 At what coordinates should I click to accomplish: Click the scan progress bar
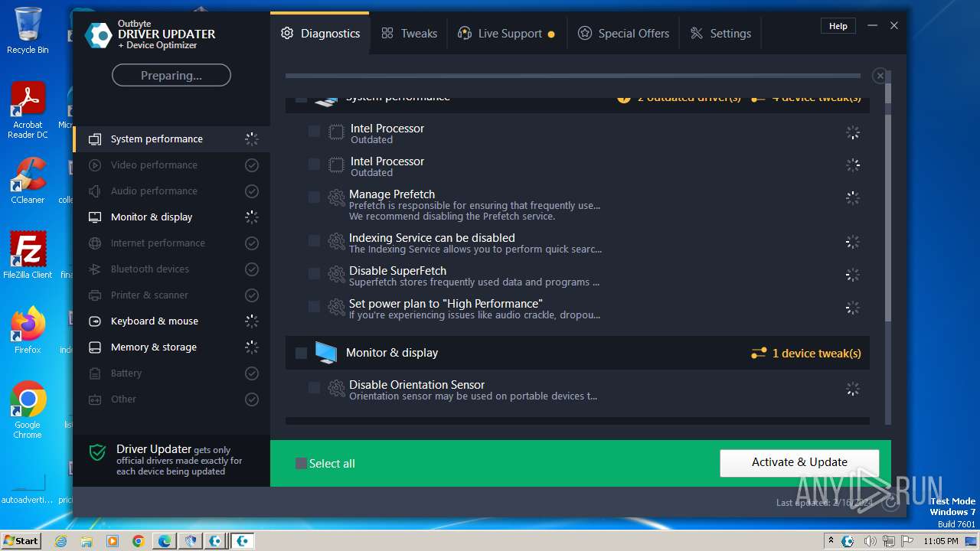(x=573, y=76)
